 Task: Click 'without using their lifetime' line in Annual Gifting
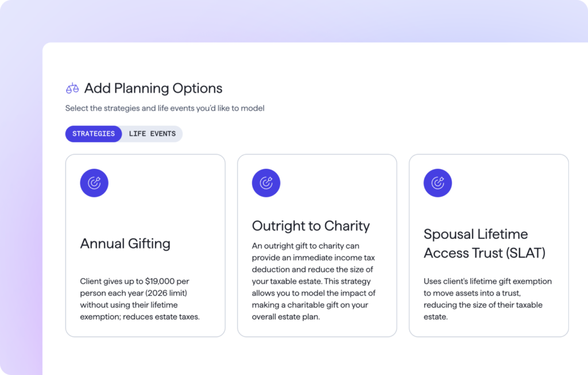pos(129,305)
